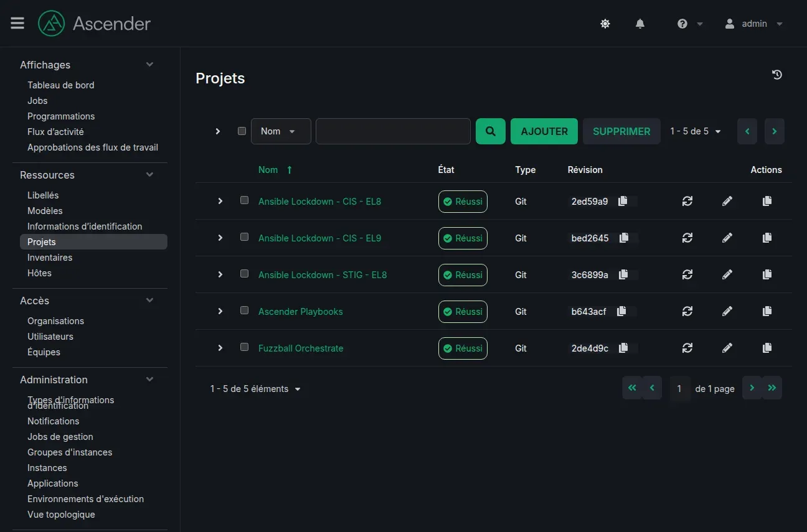This screenshot has width=807, height=532.
Task: Select Ascender Playbooks checkbox
Action: 244,310
